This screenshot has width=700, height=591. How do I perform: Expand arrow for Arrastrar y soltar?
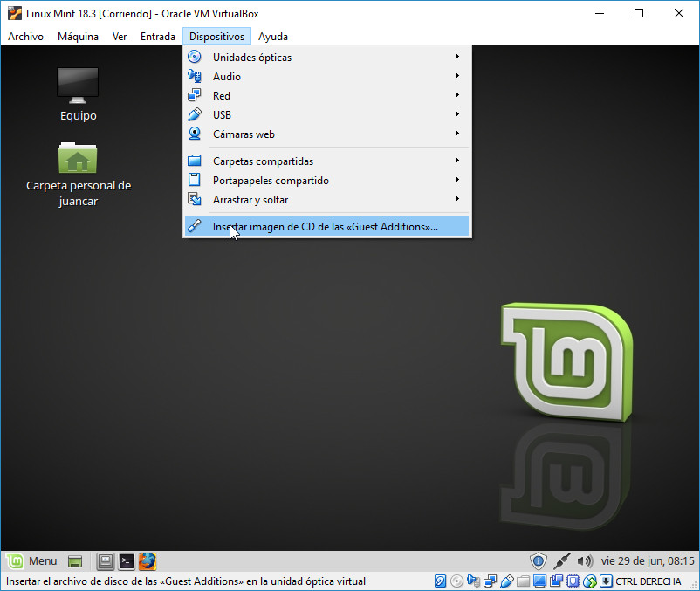coord(457,199)
